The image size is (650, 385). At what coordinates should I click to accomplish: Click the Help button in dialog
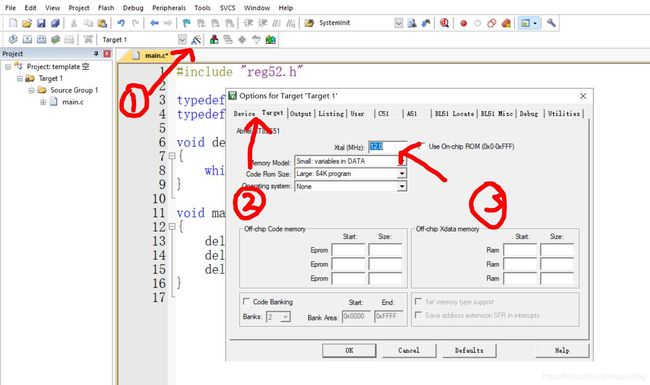tap(562, 350)
